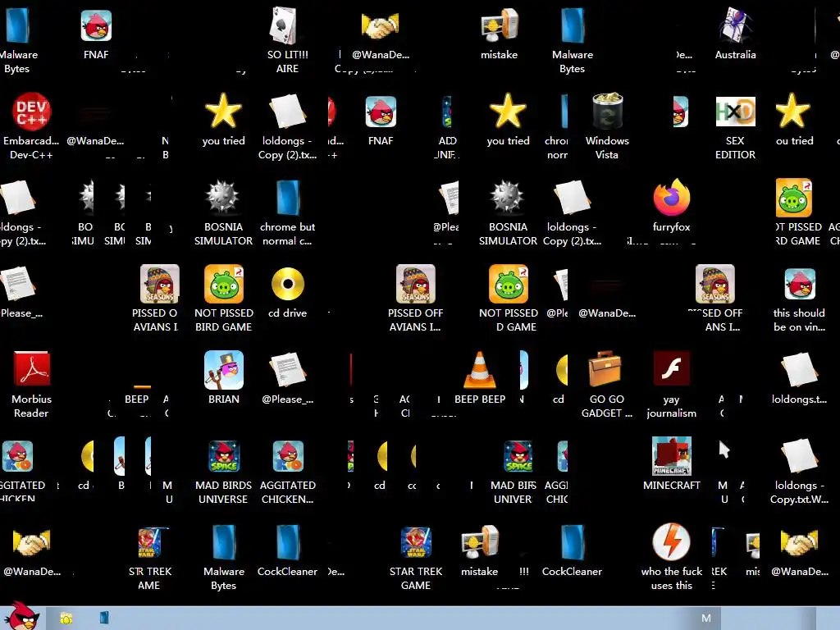The height and width of the screenshot is (630, 840).
Task: Launch the Morbius Reader Adobe icon
Action: tap(32, 368)
